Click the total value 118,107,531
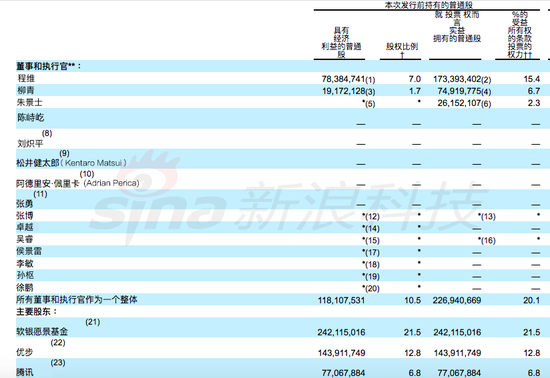The height and width of the screenshot is (378, 550). [x=341, y=301]
